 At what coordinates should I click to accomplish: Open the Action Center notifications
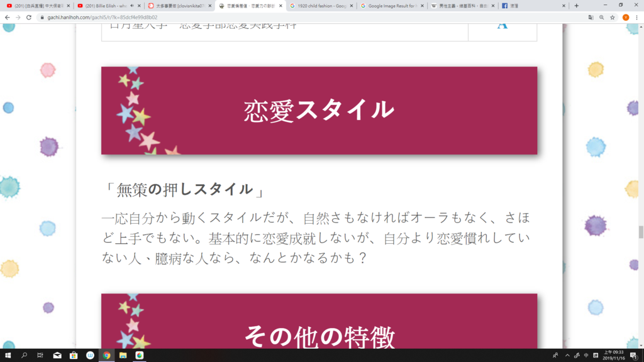[x=634, y=356]
